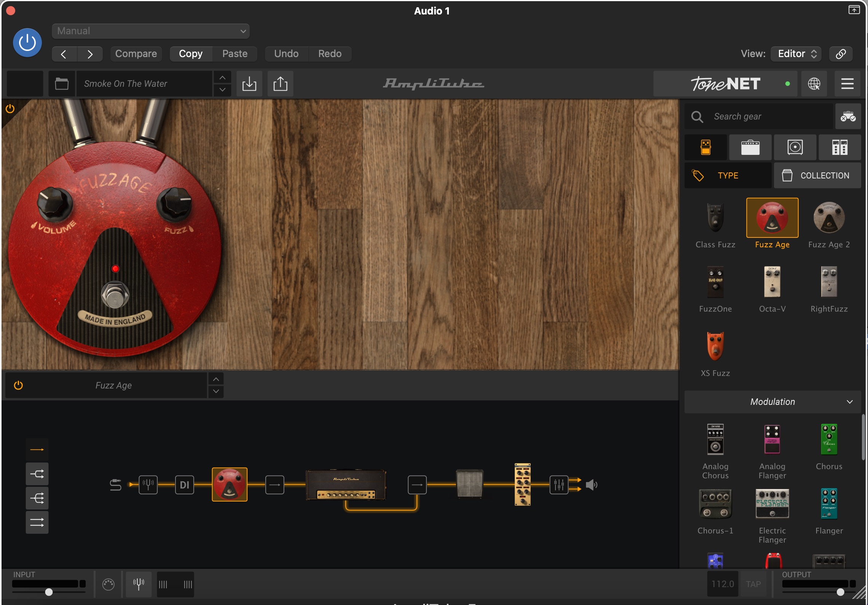This screenshot has height=605, width=868.
Task: Switch to the COLLECTION tab
Action: [817, 175]
